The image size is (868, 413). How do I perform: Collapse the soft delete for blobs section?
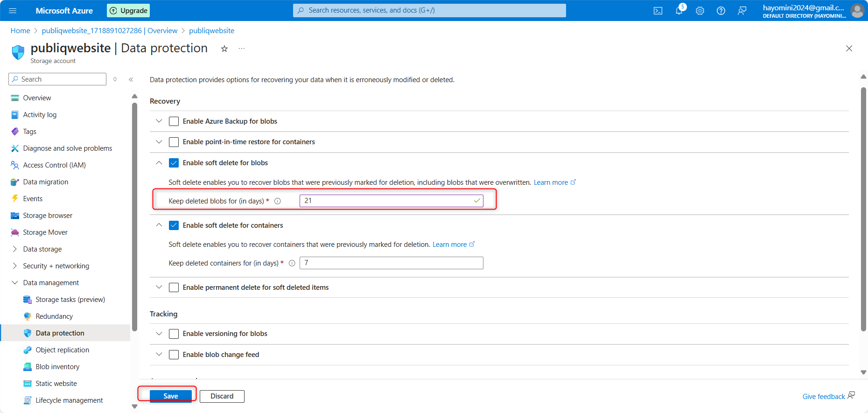(159, 162)
